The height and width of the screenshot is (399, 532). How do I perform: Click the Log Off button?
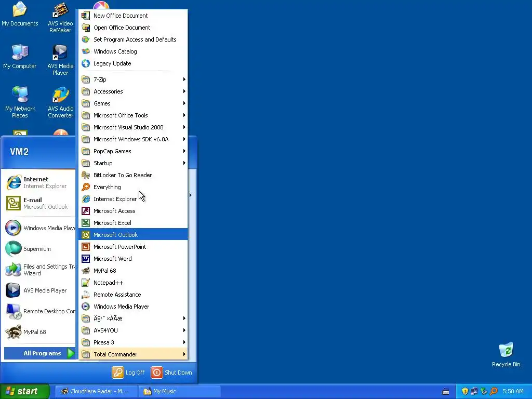pos(129,372)
